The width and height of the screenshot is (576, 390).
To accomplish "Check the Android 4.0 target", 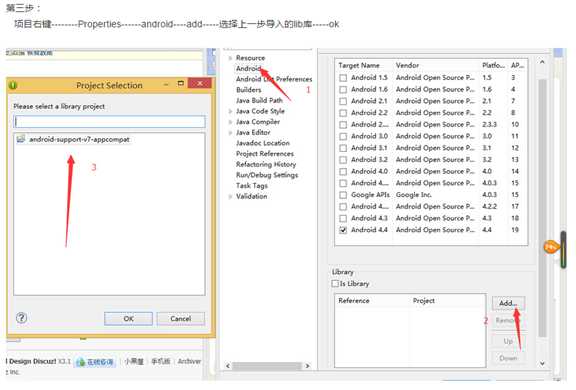I will [x=343, y=172].
